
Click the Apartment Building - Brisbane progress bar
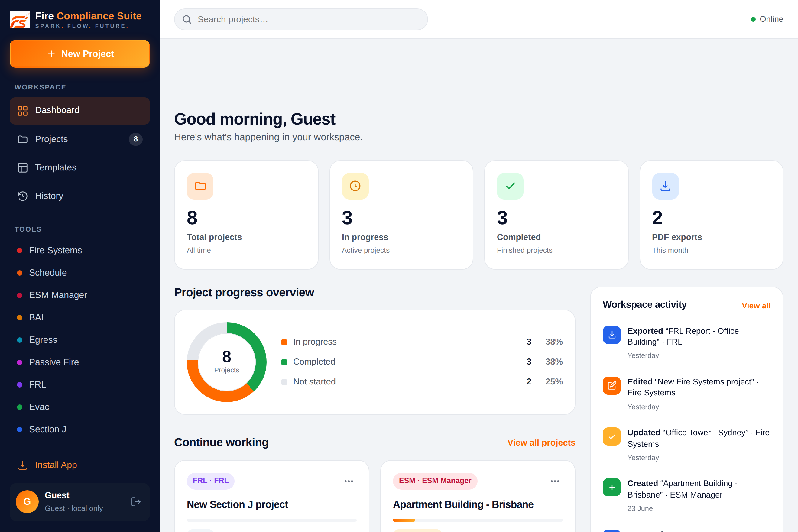tap(478, 520)
